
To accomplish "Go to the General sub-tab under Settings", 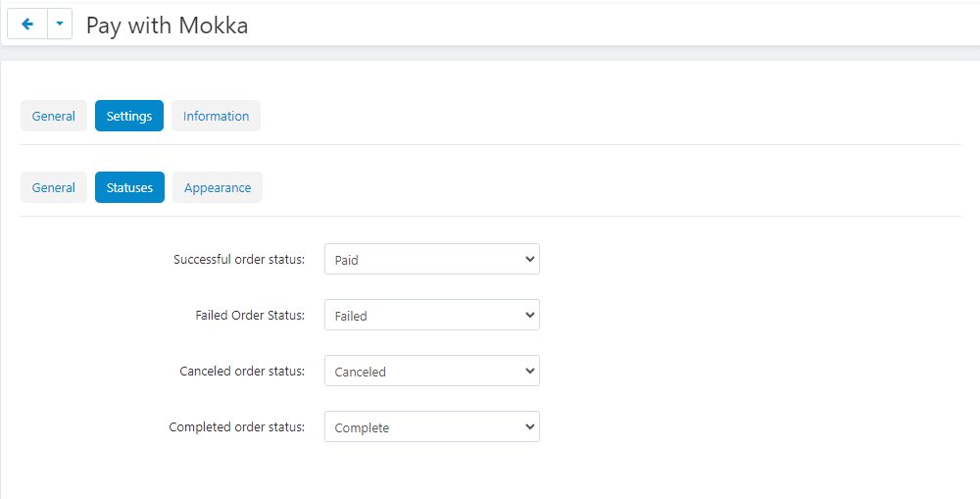I will (54, 187).
